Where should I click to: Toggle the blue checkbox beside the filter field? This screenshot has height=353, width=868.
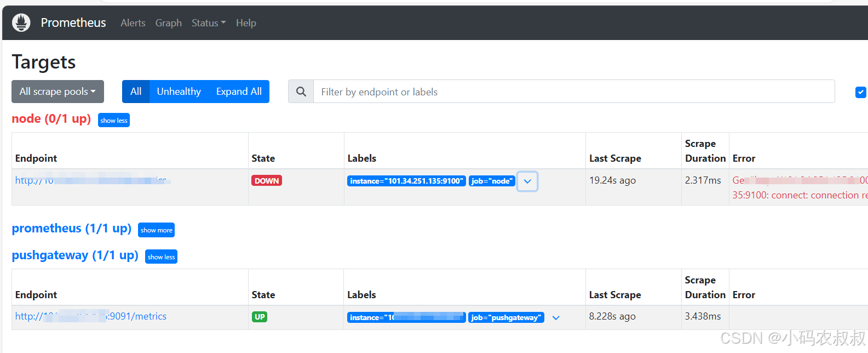pos(861,92)
